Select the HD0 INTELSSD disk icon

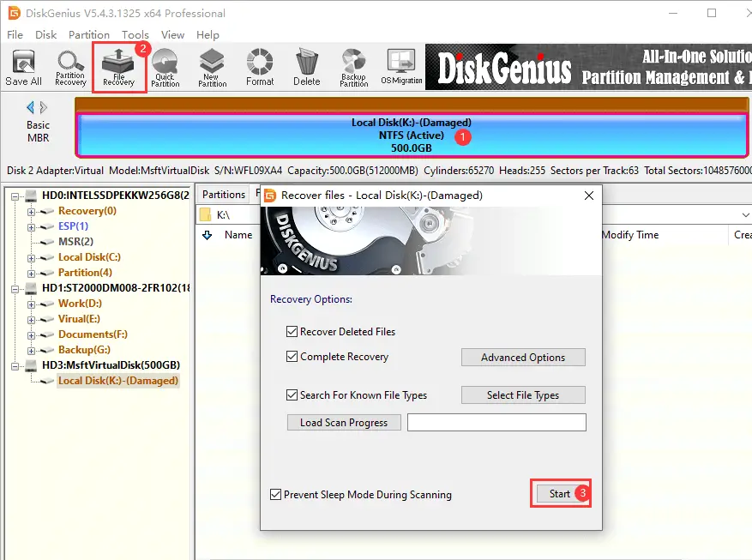click(31, 196)
